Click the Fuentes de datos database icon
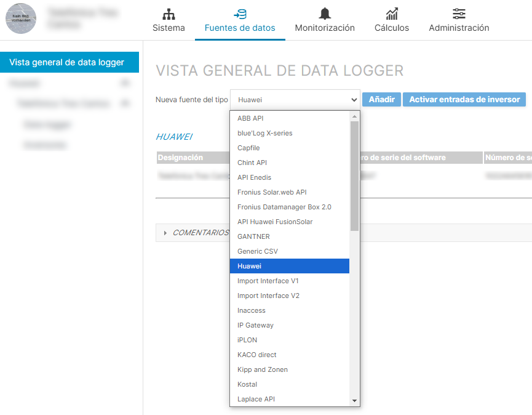This screenshot has height=415, width=532. coord(240,14)
